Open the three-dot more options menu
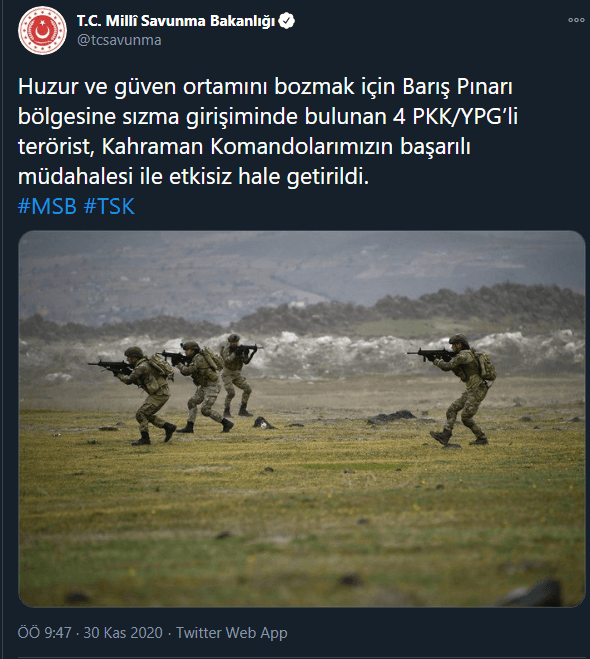 pos(576,20)
